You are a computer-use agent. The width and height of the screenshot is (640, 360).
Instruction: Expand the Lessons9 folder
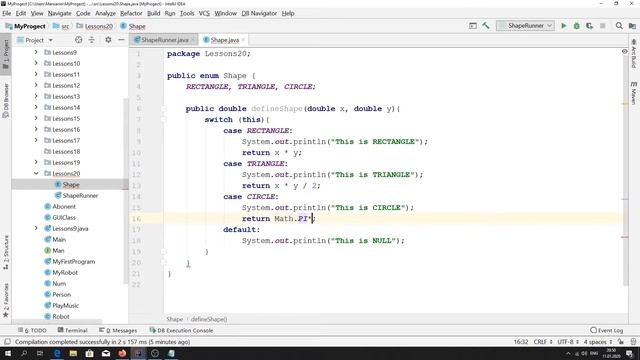click(x=36, y=52)
